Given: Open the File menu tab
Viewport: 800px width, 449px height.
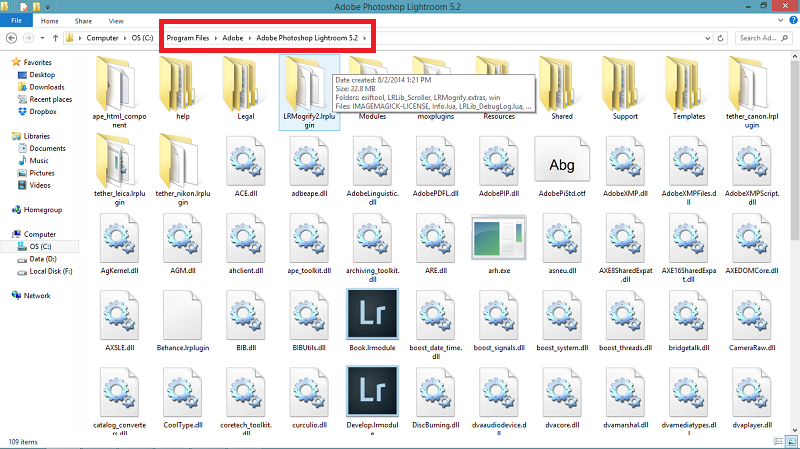Looking at the screenshot, I should (x=16, y=20).
